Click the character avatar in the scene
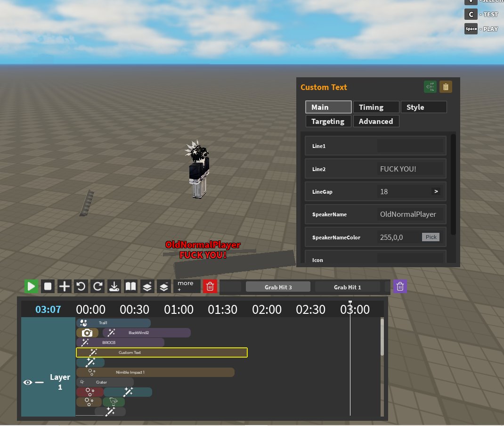 tap(198, 170)
